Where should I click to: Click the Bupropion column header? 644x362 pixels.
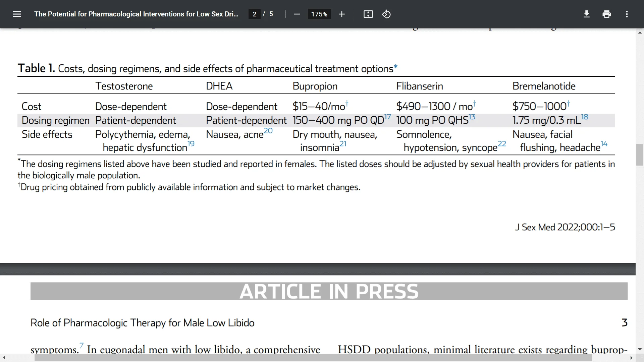tap(315, 86)
